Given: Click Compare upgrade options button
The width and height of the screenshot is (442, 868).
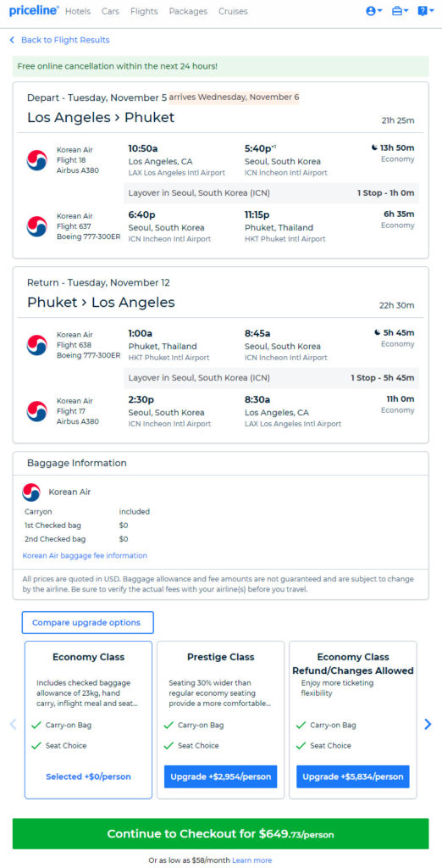Looking at the screenshot, I should (87, 623).
